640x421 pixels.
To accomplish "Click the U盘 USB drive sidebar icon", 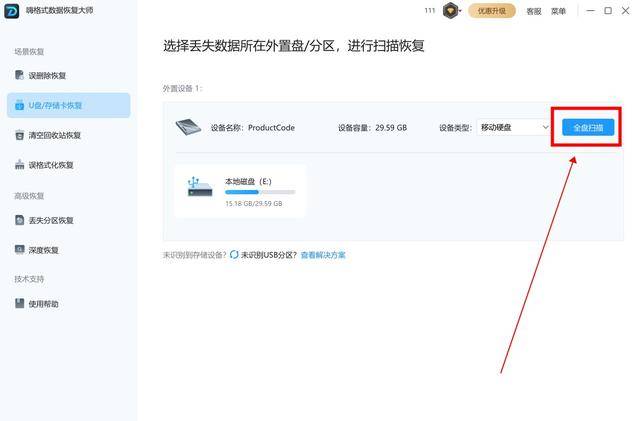I will coord(19,105).
